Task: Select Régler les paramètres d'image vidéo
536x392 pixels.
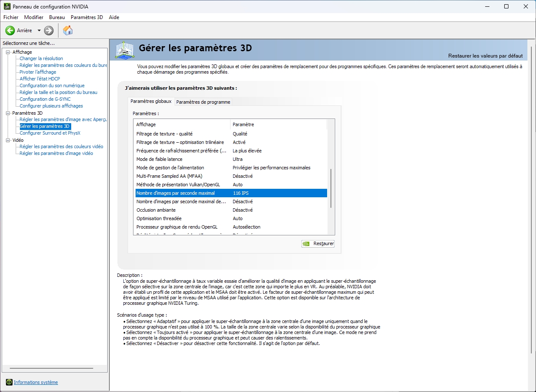Action: (x=56, y=153)
